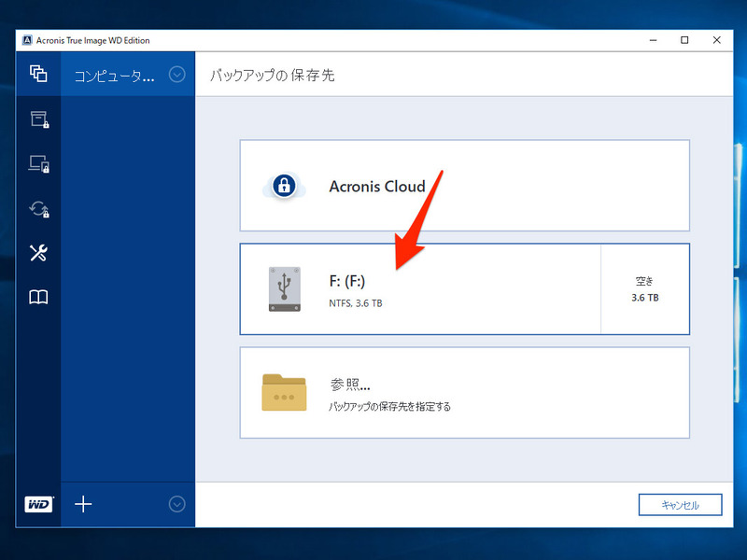Expand the コンピュータ... backup chevron
747x560 pixels.
pos(176,75)
